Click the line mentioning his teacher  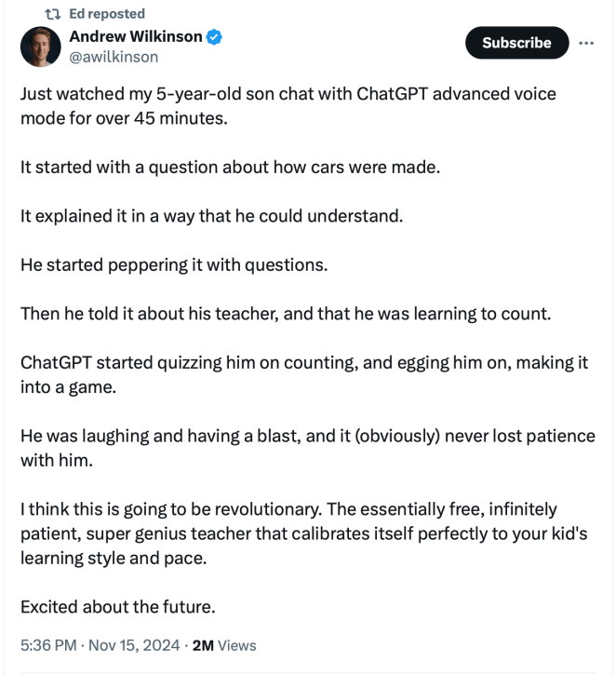286,313
